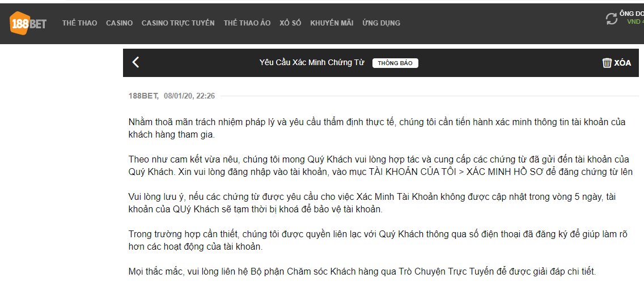Open the ỨNG DỤNG menu item
Screen dimensions: 644x308
click(381, 23)
